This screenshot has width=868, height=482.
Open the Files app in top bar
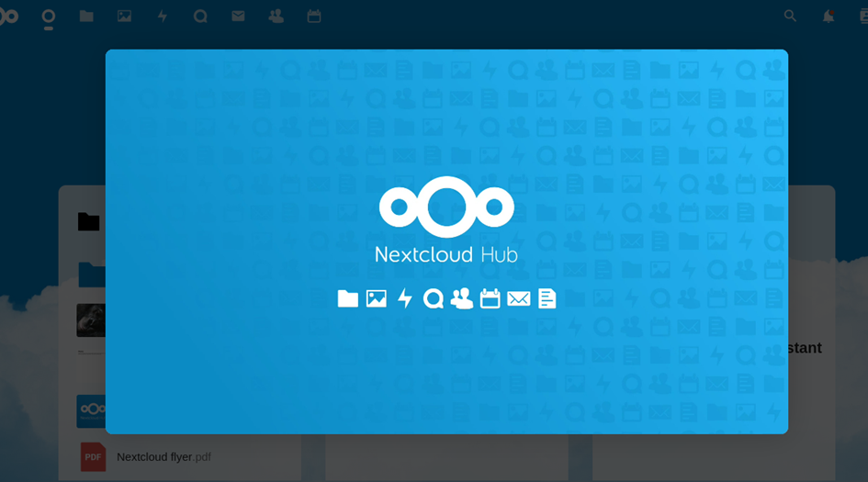click(86, 16)
